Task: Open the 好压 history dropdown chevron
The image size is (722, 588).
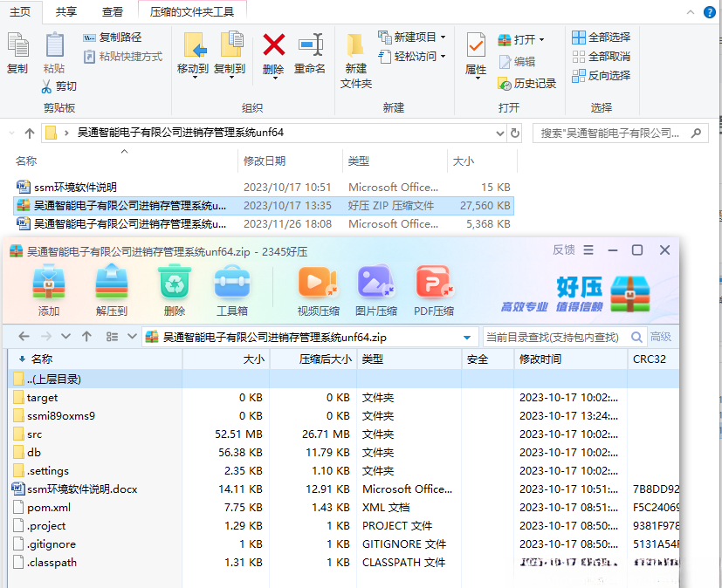Action: 65,337
